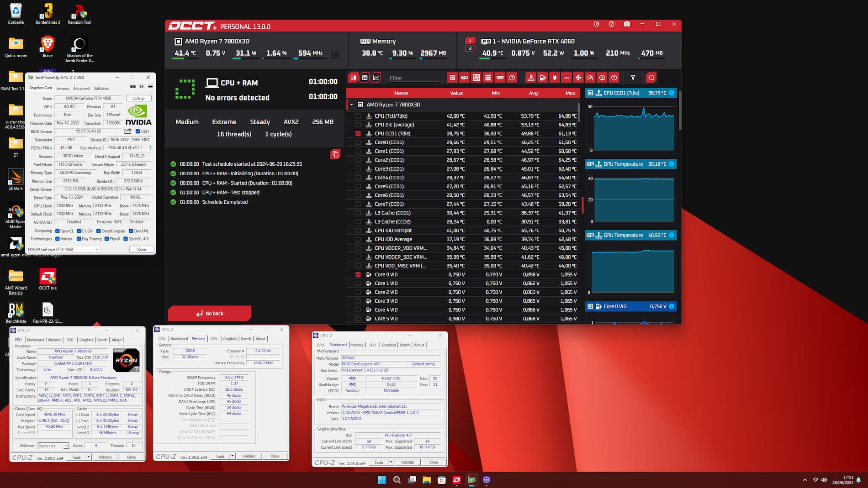868x488 pixels.
Task: Collapse AMD Ryzen 7 7800X3D sensor group
Action: 351,105
